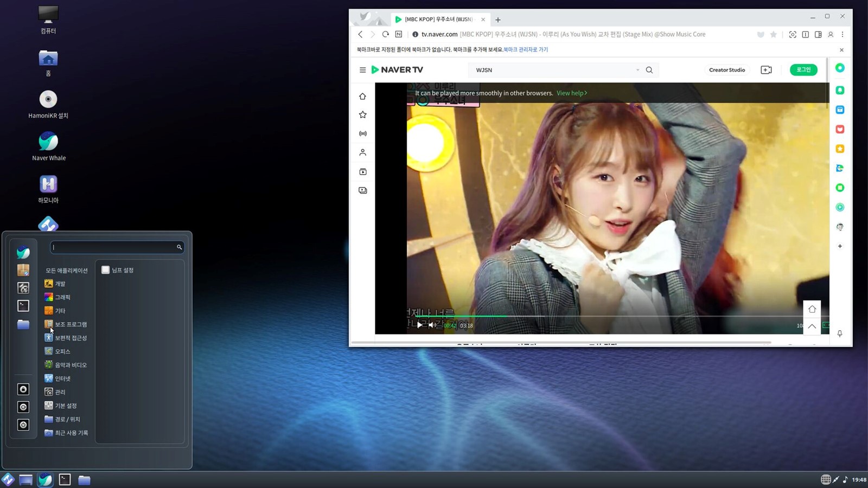Launch the terminal from menu favorites
Image resolution: width=868 pixels, height=488 pixels.
click(23, 306)
